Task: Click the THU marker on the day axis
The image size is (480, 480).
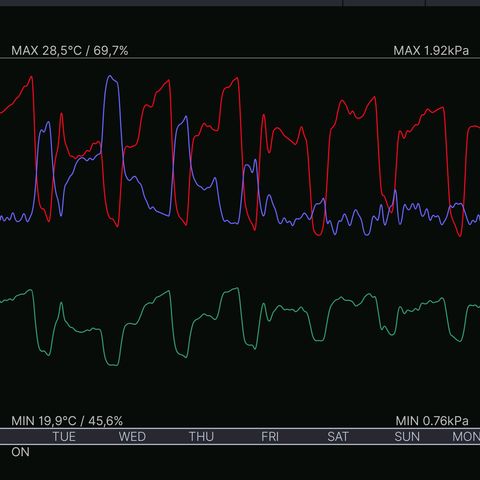Action: (201, 437)
